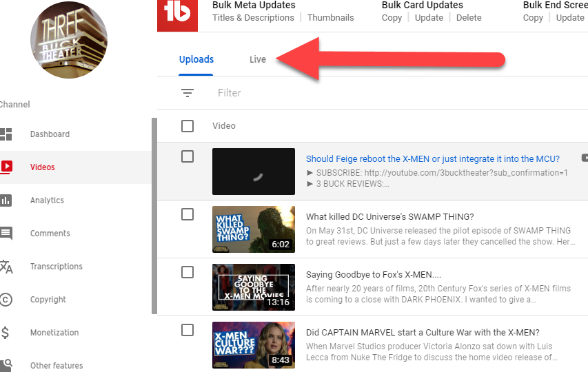Click the Monetization dollar sign icon
This screenshot has width=588, height=372.
pyautogui.click(x=6, y=332)
